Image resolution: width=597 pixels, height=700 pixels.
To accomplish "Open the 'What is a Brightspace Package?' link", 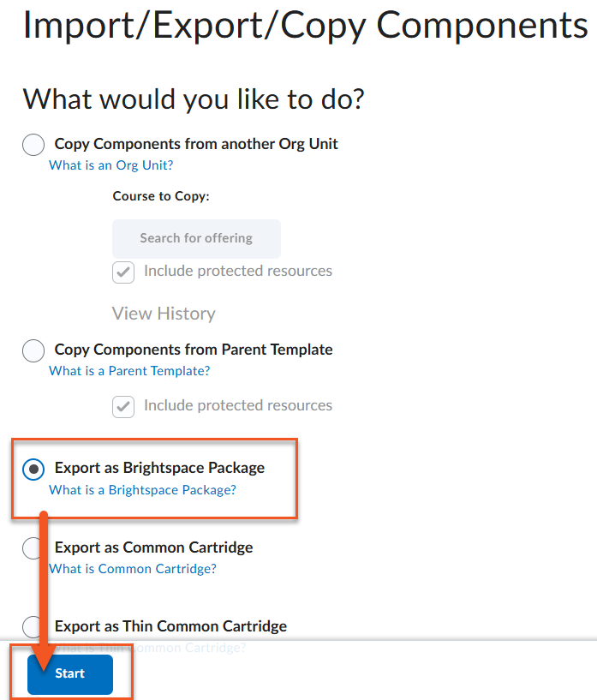I will point(142,490).
